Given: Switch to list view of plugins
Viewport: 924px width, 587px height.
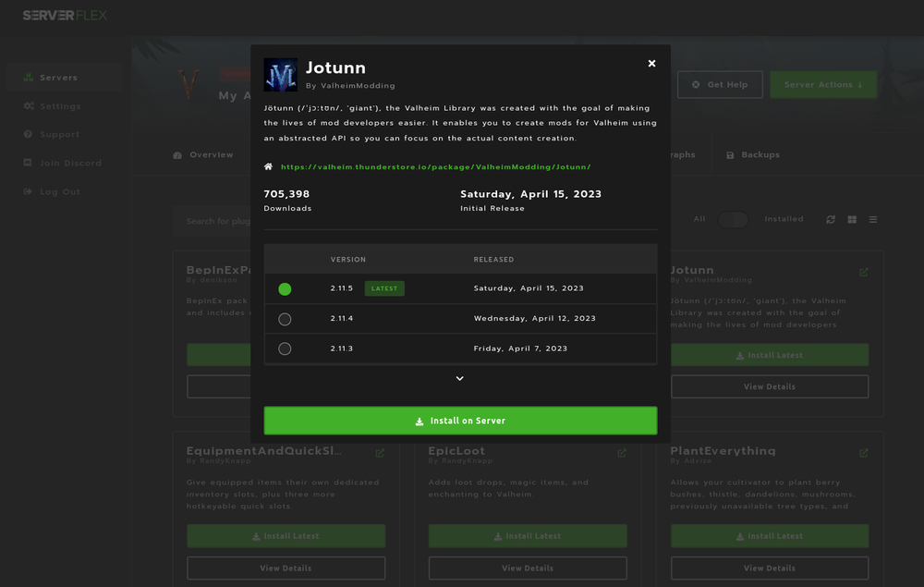Looking at the screenshot, I should click(872, 219).
